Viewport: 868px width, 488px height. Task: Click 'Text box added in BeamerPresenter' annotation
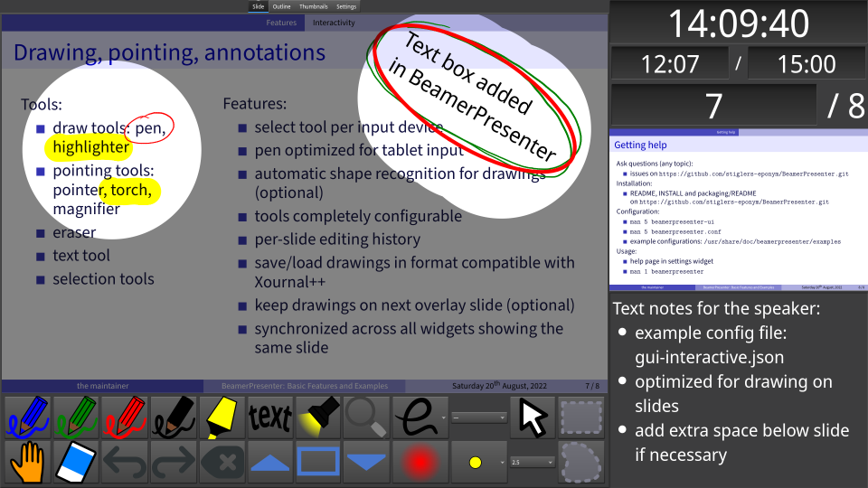472,97
